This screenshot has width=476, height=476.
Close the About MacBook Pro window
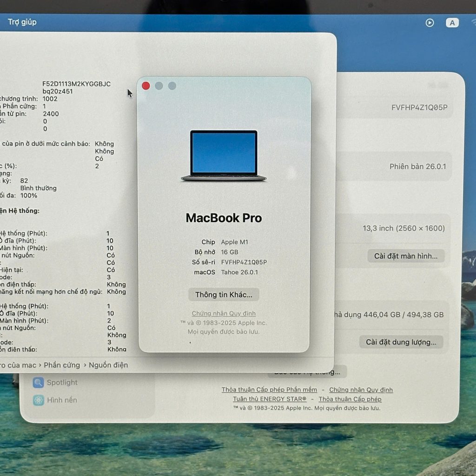145,86
